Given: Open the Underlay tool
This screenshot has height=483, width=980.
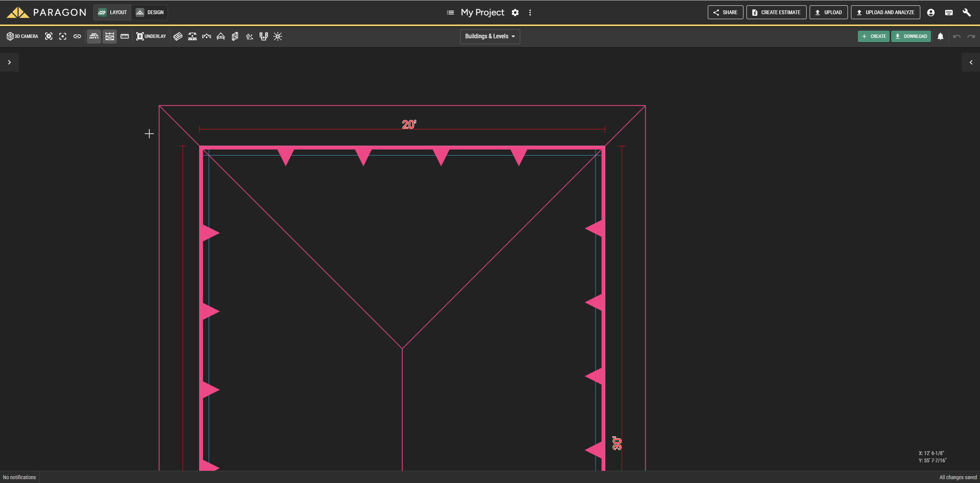Looking at the screenshot, I should 151,36.
